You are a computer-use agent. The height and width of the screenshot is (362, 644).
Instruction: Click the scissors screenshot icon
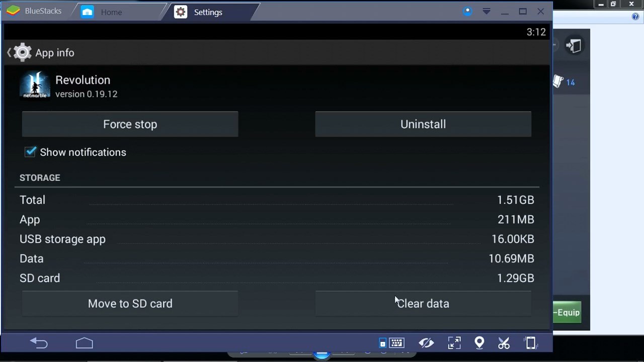[504, 343]
